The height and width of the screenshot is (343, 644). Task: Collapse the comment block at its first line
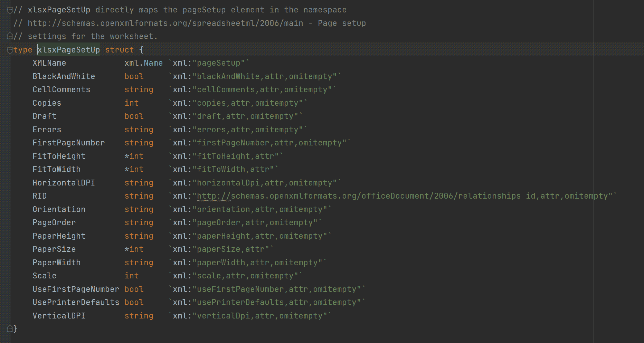click(x=10, y=10)
